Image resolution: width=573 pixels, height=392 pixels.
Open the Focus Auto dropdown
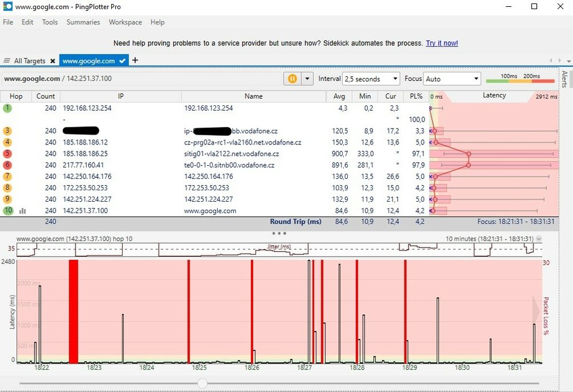[x=452, y=79]
